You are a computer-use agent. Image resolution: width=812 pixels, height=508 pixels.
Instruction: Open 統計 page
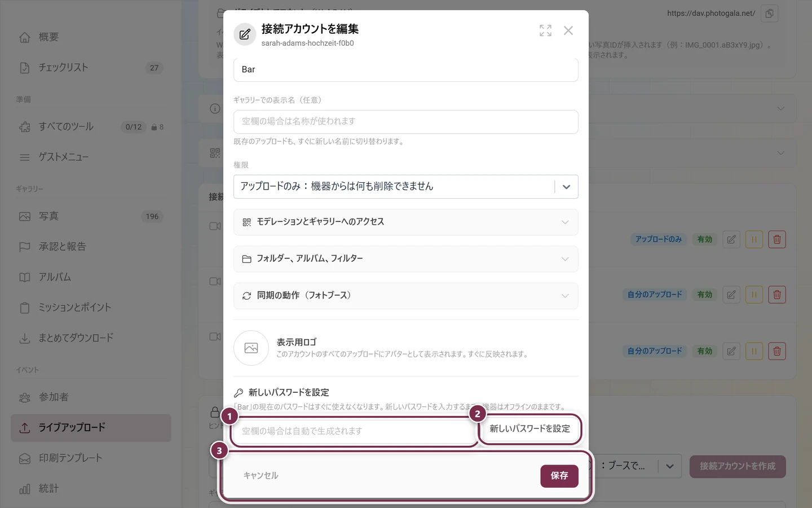pyautogui.click(x=91, y=489)
